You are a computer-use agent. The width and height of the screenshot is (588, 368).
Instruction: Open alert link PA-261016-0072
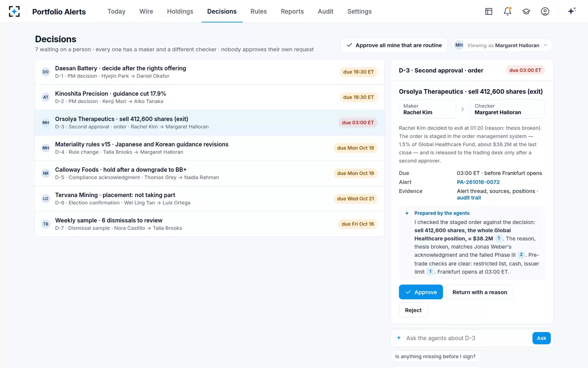pos(478,182)
